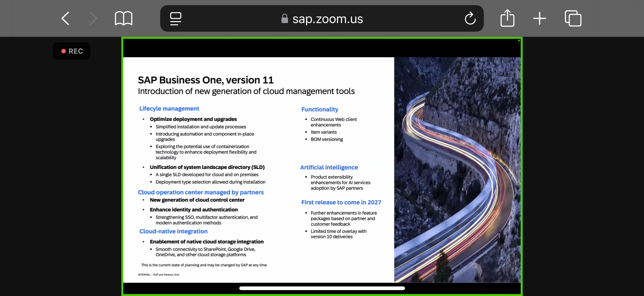Tap the sap.zoom.us address field
This screenshot has height=296, width=644.
[322, 18]
